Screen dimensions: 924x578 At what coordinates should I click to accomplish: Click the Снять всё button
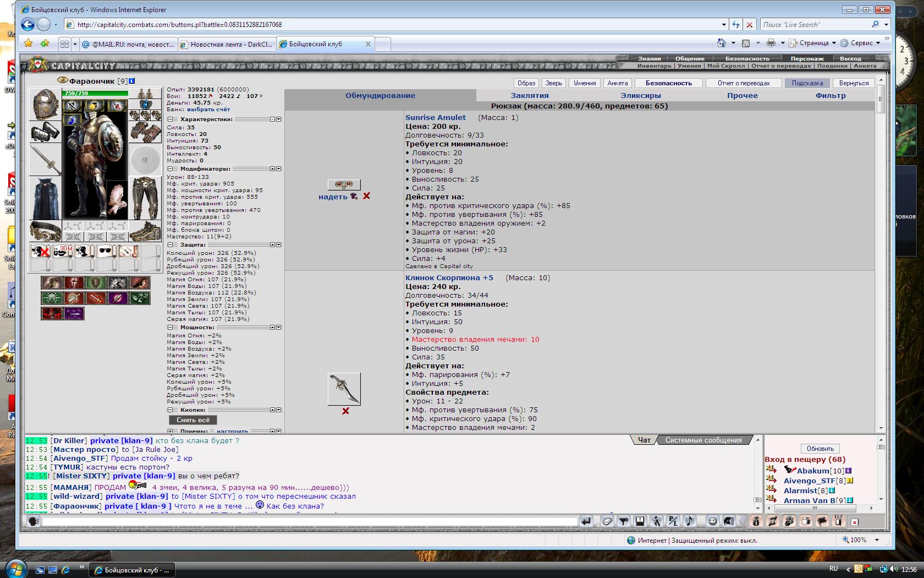coord(193,420)
